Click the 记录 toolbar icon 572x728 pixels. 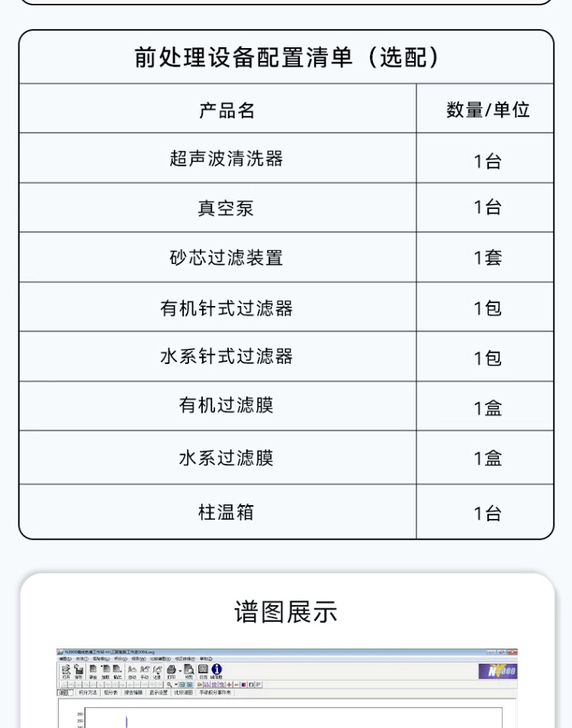pyautogui.click(x=156, y=671)
